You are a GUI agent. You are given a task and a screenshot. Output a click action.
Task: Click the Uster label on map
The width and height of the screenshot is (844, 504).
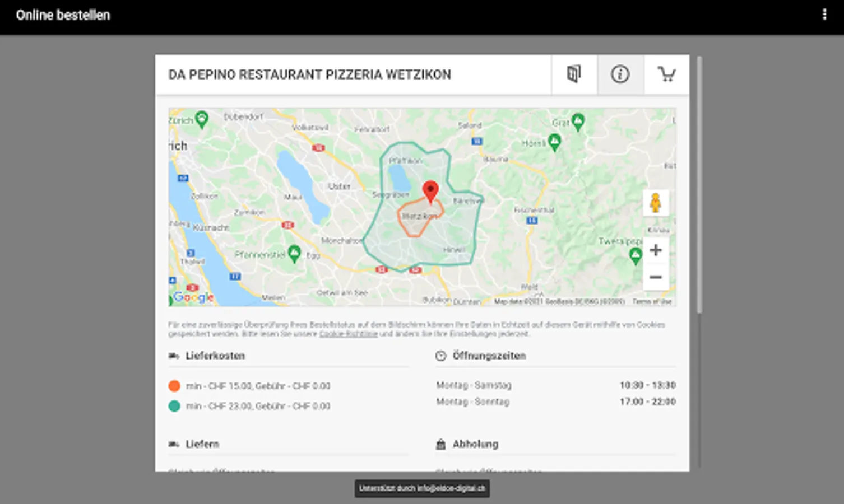coord(339,186)
